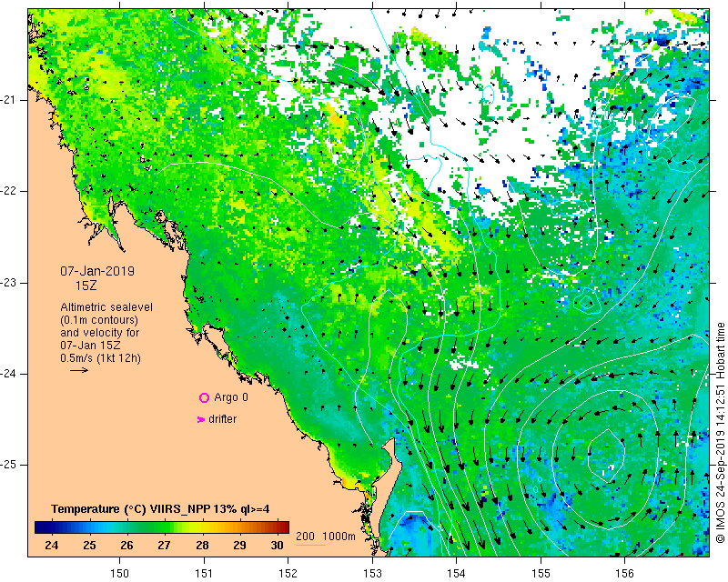This screenshot has height=582, width=728.
Task: Click the "200" bathymetry contour label
Action: tap(305, 536)
